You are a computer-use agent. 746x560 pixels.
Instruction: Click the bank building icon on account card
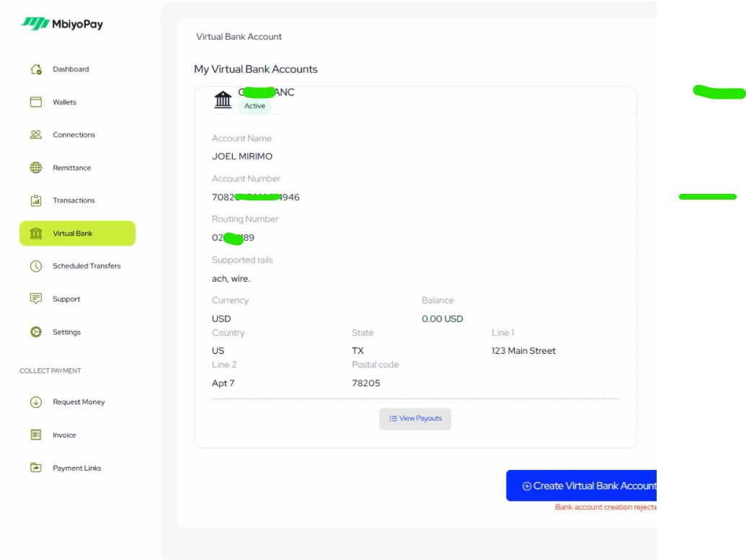pos(223,99)
